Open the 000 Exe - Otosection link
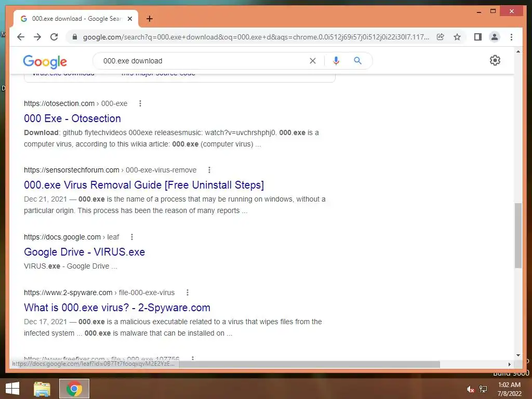532x399 pixels. coord(72,118)
